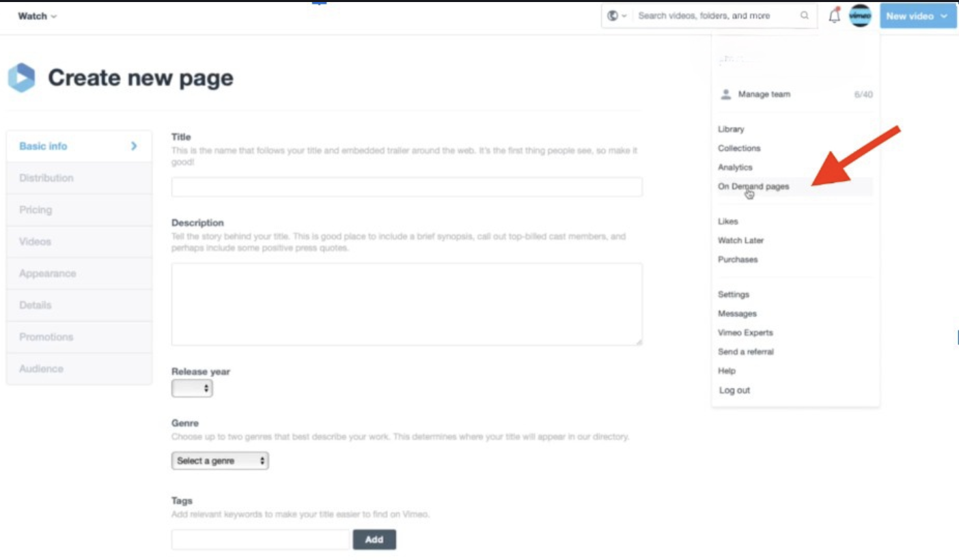Viewport: 959px width, 560px height.
Task: Click Log out in account menu
Action: 734,391
